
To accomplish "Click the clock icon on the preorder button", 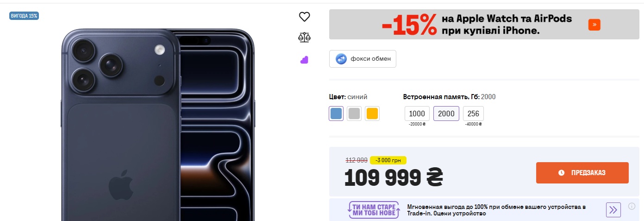I will 562,173.
